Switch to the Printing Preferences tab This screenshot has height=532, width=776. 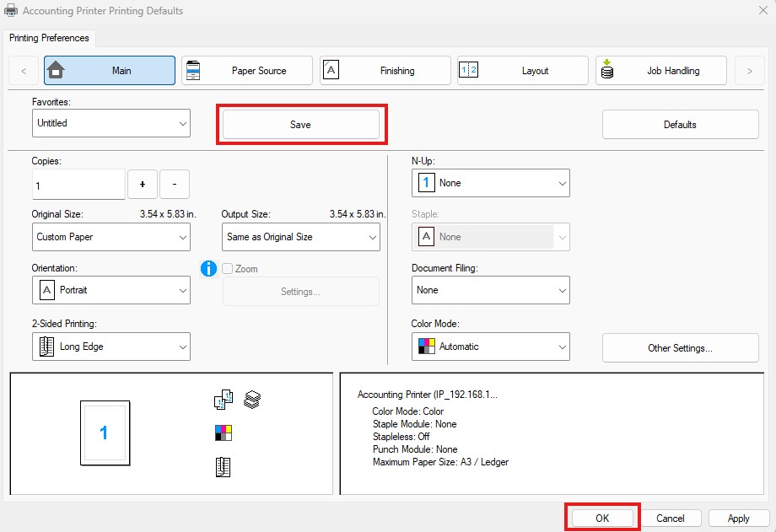(50, 38)
